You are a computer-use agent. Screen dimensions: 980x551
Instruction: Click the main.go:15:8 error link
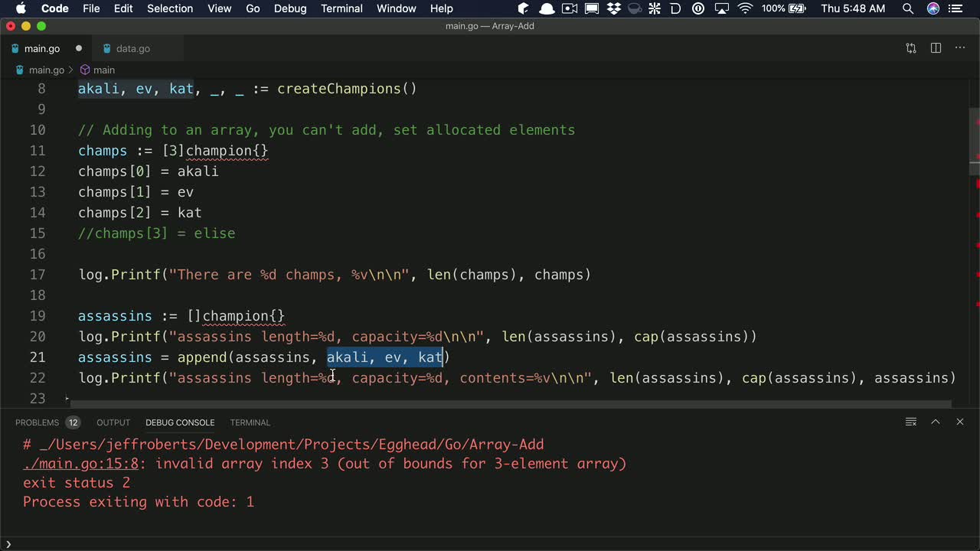click(x=80, y=463)
